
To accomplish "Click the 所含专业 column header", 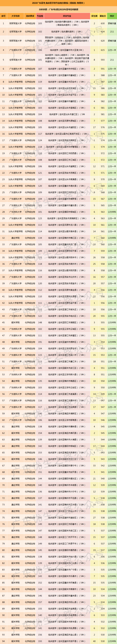I will 67,16.
